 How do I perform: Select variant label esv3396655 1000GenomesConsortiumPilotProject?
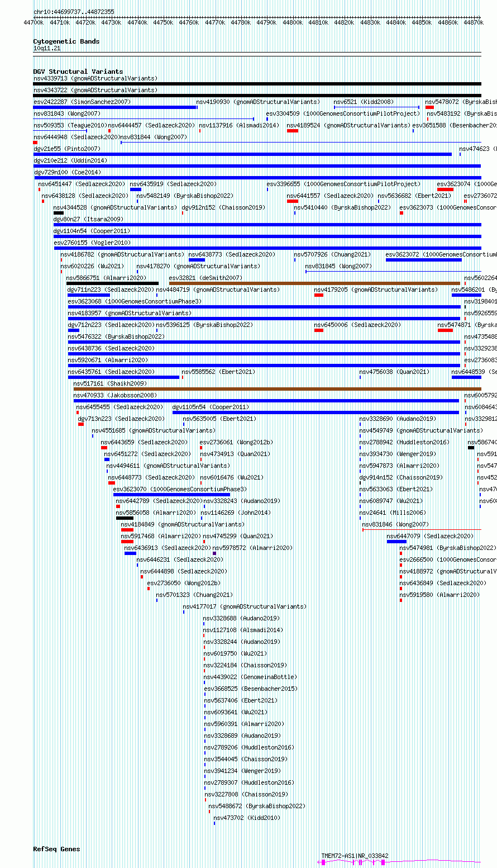(343, 184)
